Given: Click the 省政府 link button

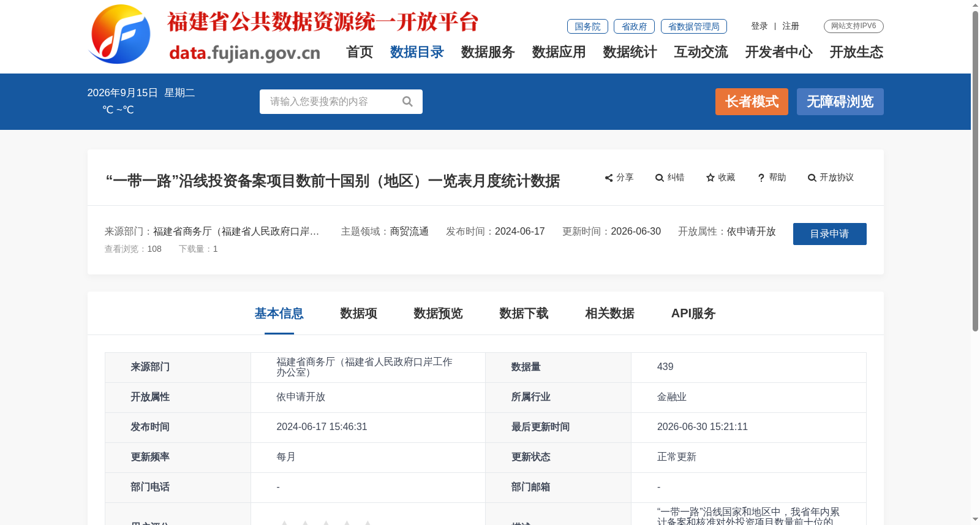Looking at the screenshot, I should [x=634, y=26].
